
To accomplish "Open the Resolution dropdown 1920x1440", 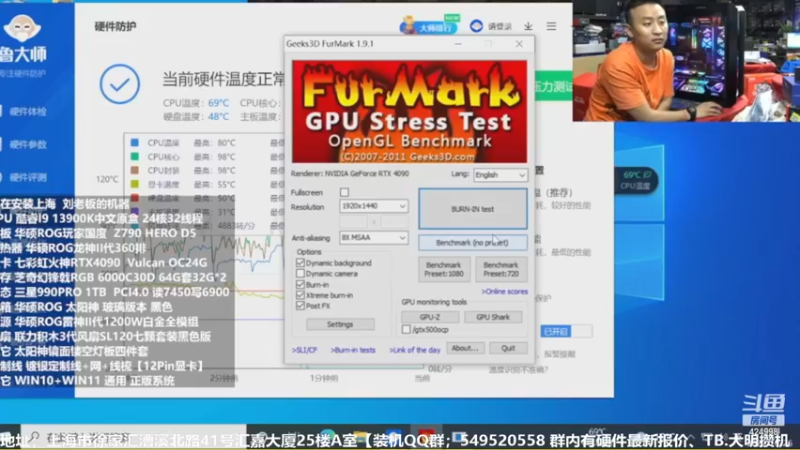I will (x=373, y=206).
